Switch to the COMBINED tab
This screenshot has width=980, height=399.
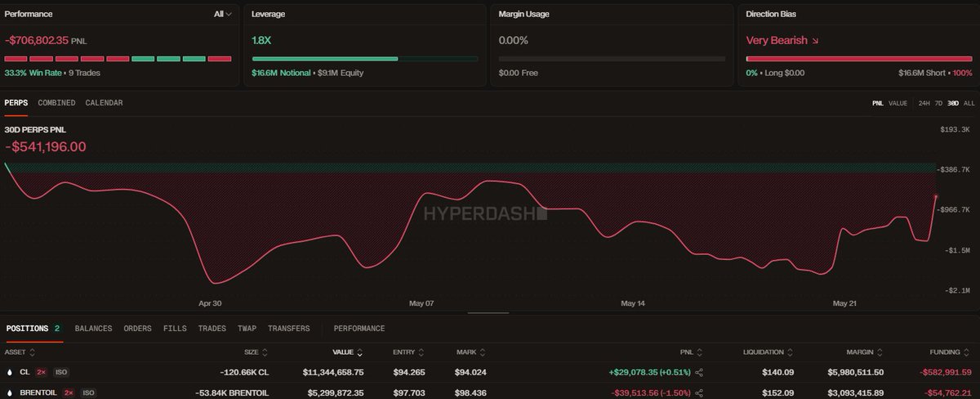56,103
